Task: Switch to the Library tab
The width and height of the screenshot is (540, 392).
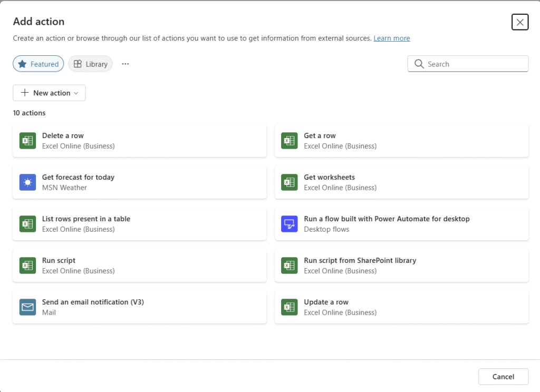Action: (x=91, y=64)
